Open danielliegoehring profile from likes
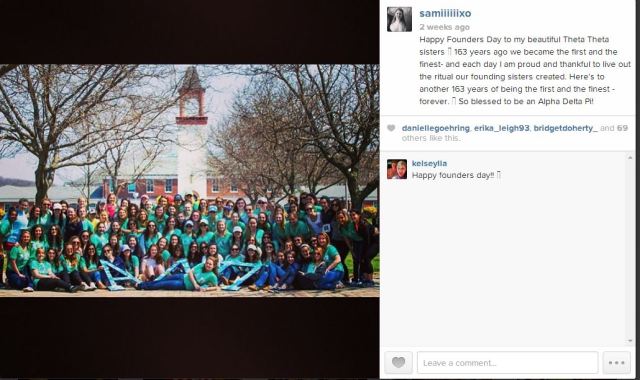640x380 pixels. (436, 128)
